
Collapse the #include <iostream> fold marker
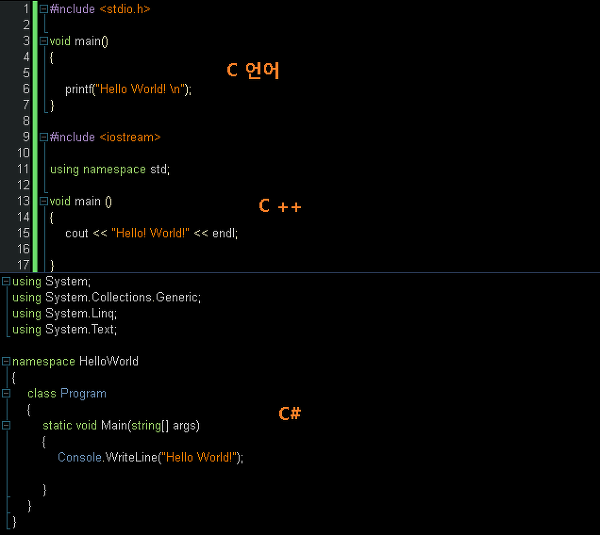point(44,137)
